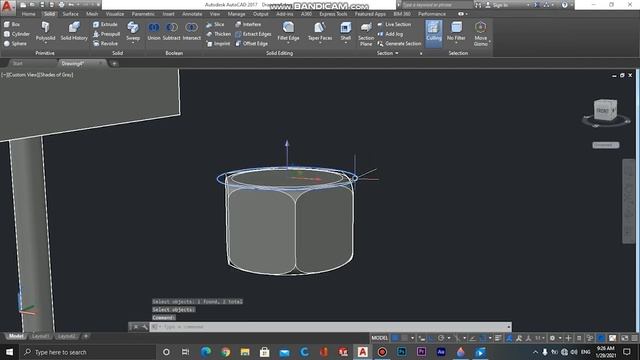Open the Parametric ribbon tab
The width and height of the screenshot is (640, 360).
coord(143,14)
